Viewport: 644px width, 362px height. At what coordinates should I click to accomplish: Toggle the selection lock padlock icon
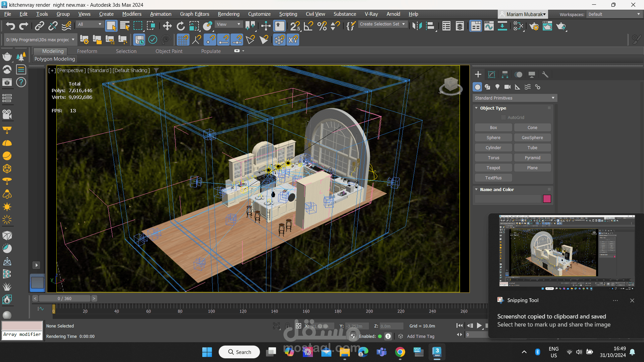tap(287, 326)
